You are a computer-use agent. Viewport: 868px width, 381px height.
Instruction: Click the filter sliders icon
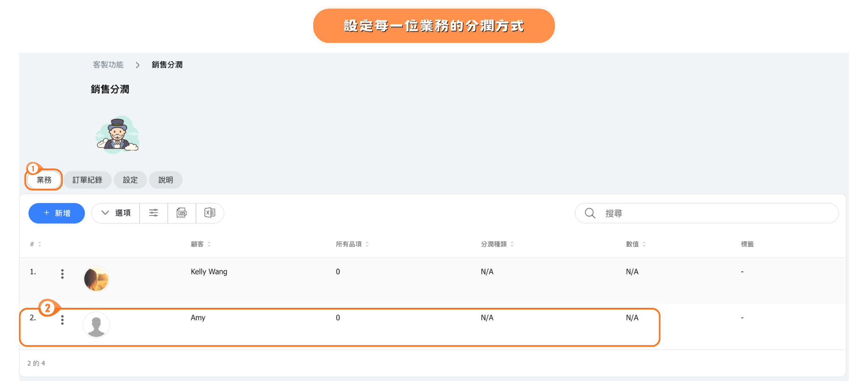tap(153, 213)
